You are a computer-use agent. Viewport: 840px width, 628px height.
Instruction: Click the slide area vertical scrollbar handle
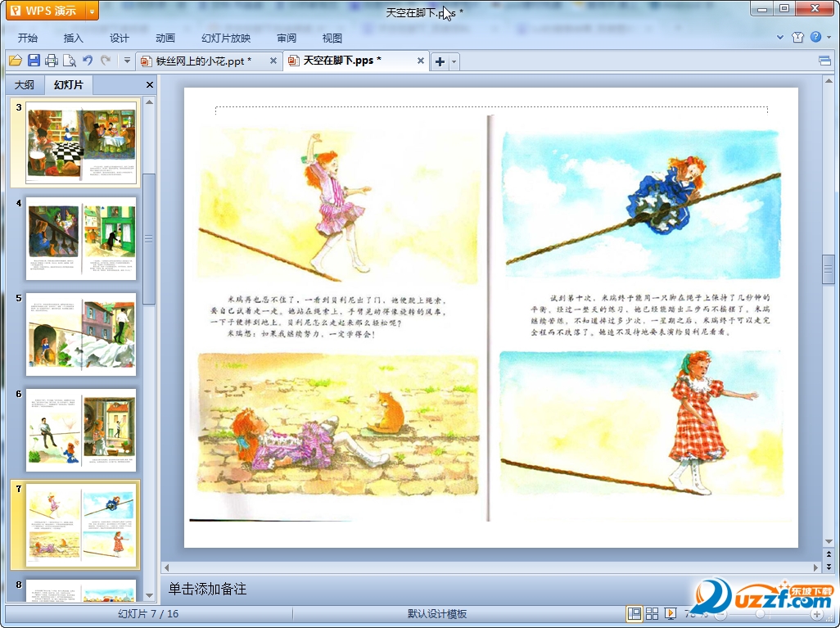point(829,270)
